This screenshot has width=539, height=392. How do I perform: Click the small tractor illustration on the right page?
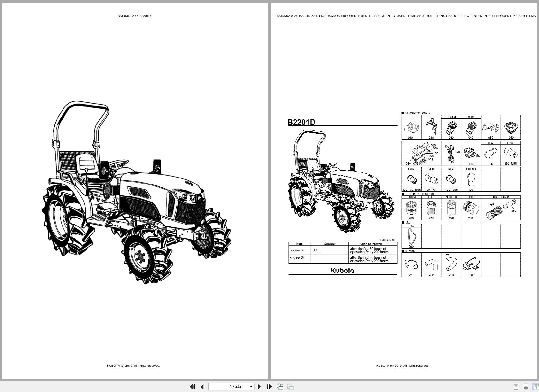coord(341,181)
